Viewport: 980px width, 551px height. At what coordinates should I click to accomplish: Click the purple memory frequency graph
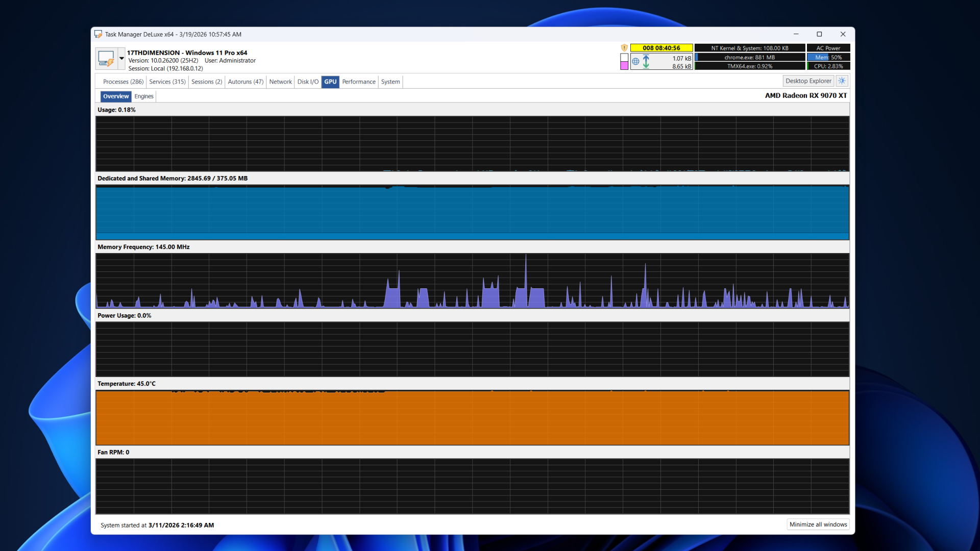point(472,281)
